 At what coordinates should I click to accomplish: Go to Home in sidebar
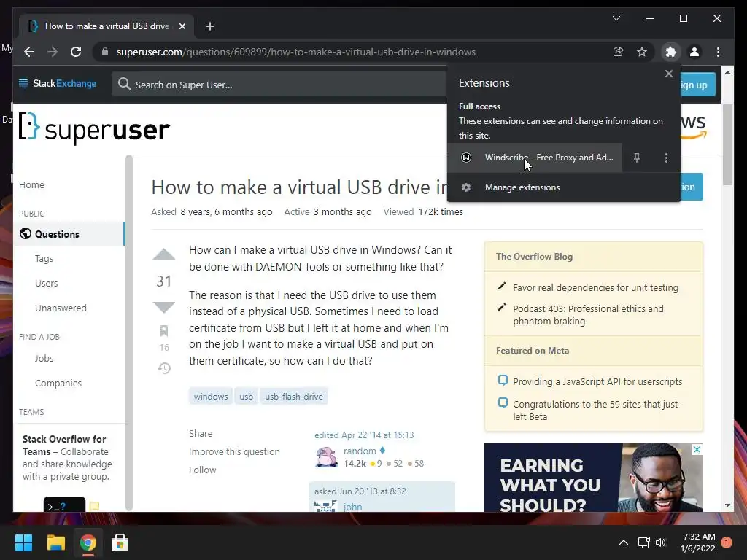(31, 184)
